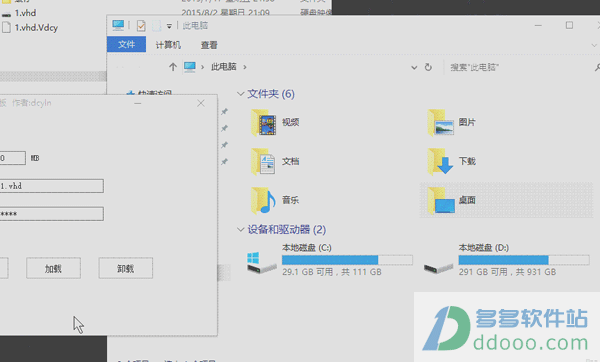Click the refresh icon beside address bar
600x362 pixels.
point(428,67)
